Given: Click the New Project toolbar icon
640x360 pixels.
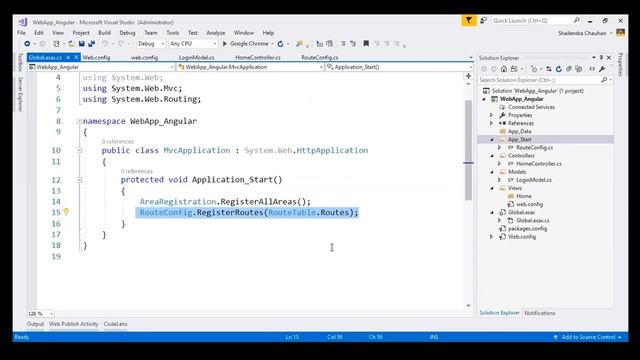Looking at the screenshot, I should click(x=56, y=44).
